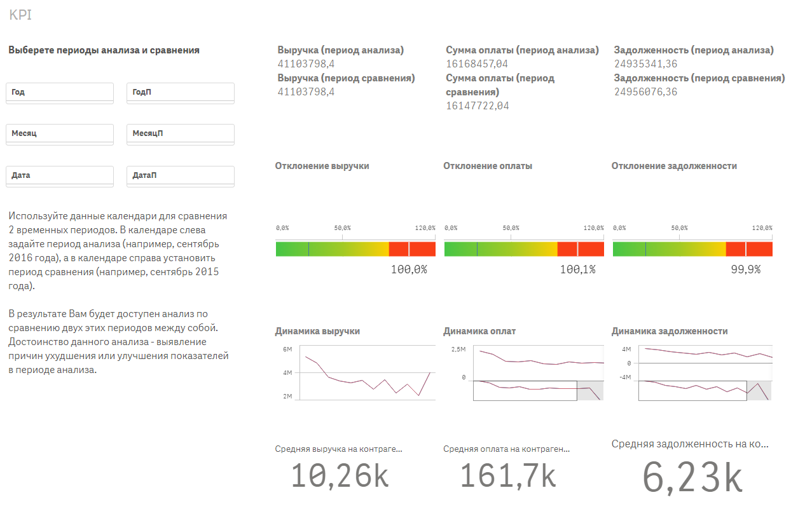
Task: Select the 161,7k average payment KPI
Action: coord(507,477)
